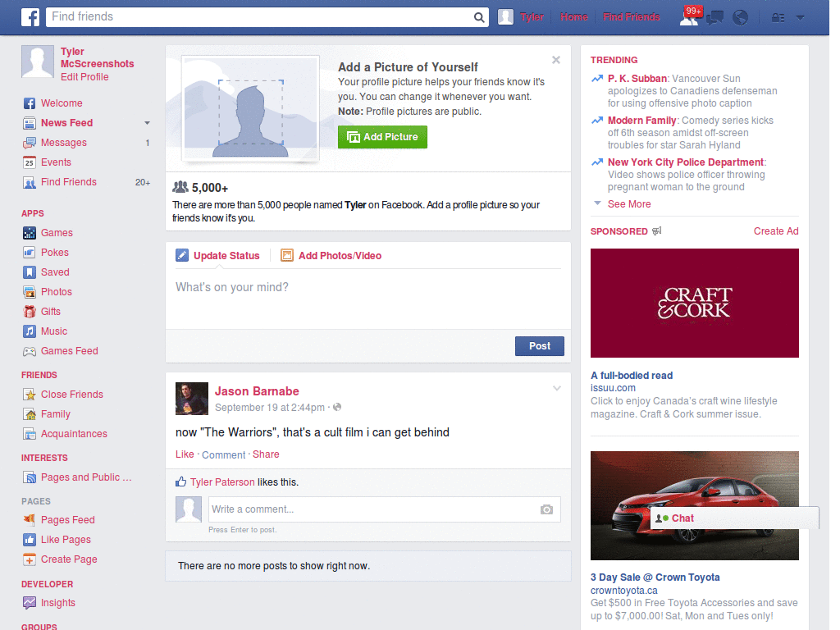Click the red Toyota ad image
This screenshot has width=840, height=630.
coord(694,505)
